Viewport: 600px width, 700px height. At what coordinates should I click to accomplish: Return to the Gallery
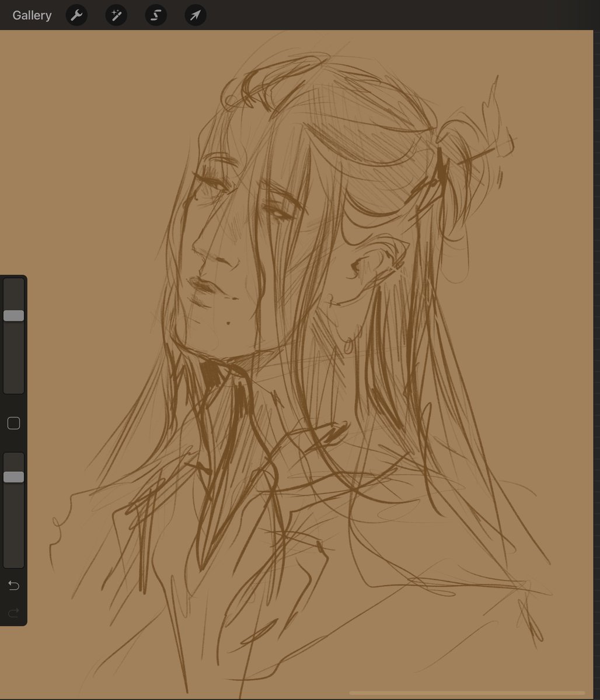pos(32,15)
